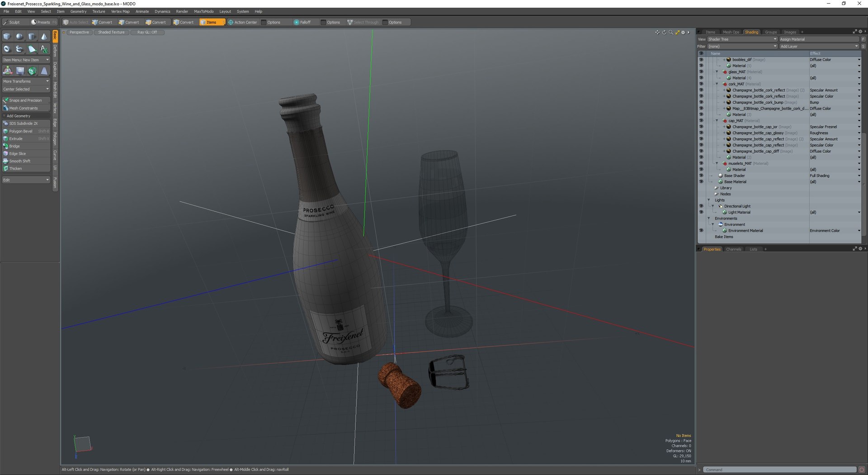
Task: Click the viewport zoom magnifier icon
Action: [671, 33]
